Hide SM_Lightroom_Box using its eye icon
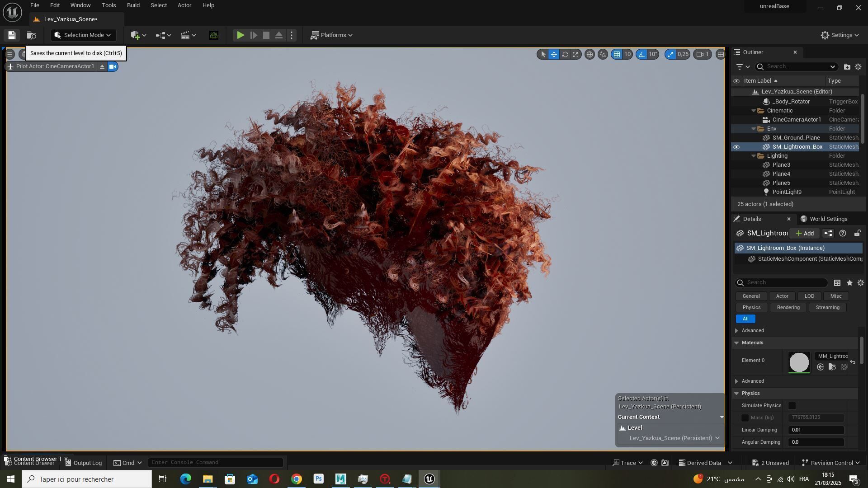Viewport: 868px width, 488px height. pos(736,147)
